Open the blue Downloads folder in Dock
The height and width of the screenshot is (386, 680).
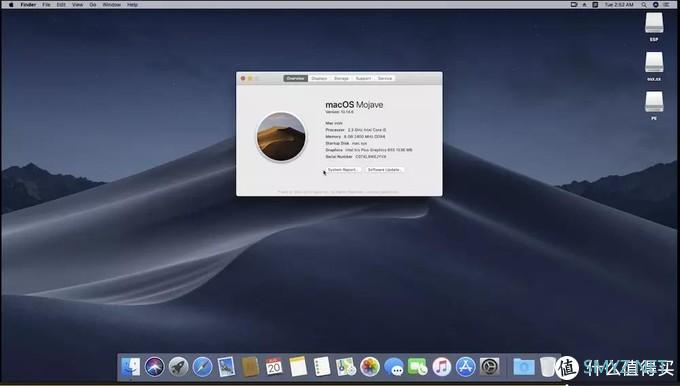523,367
